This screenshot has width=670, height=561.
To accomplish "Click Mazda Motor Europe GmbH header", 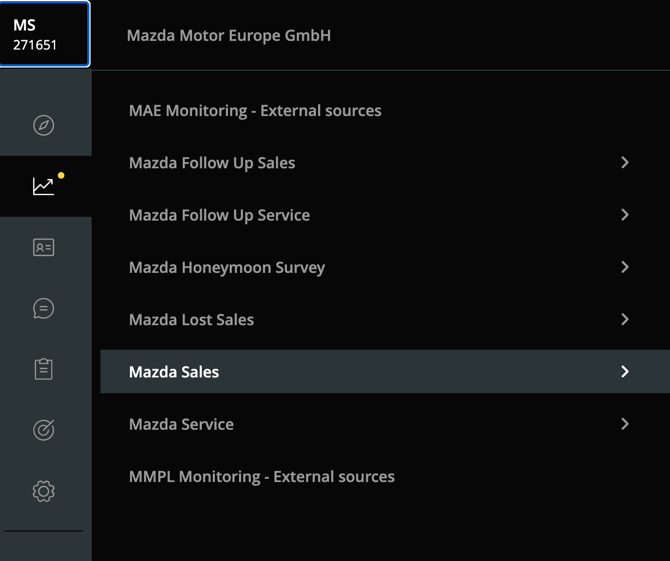I will pos(229,35).
